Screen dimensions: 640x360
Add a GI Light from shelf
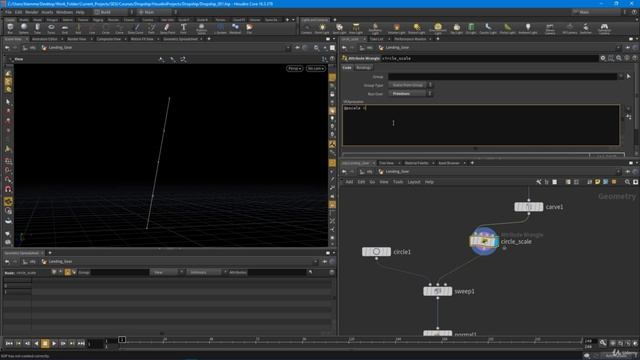471,29
